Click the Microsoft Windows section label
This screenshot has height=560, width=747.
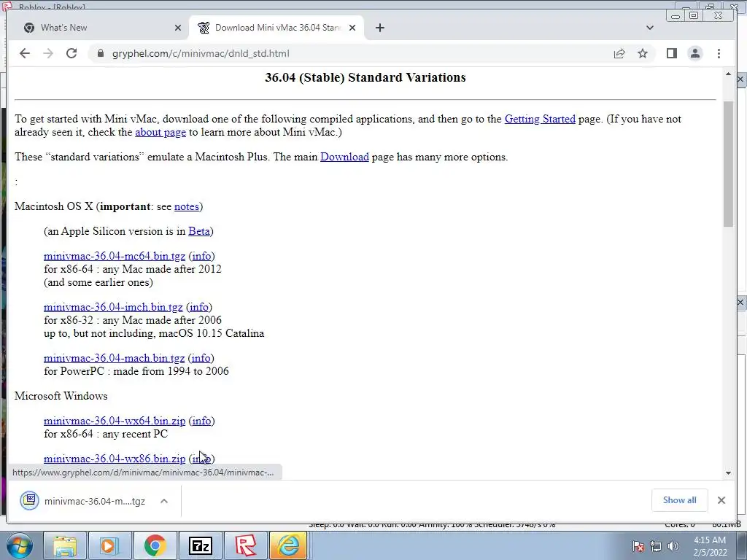point(61,396)
